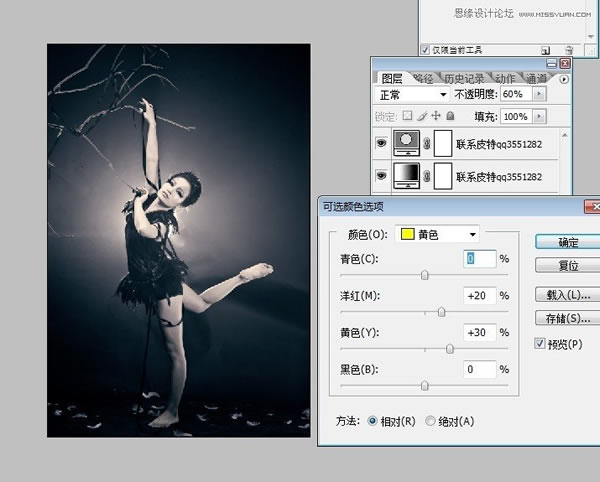Switch to the 历史记录 tab
This screenshot has width=600, height=482.
coord(464,79)
